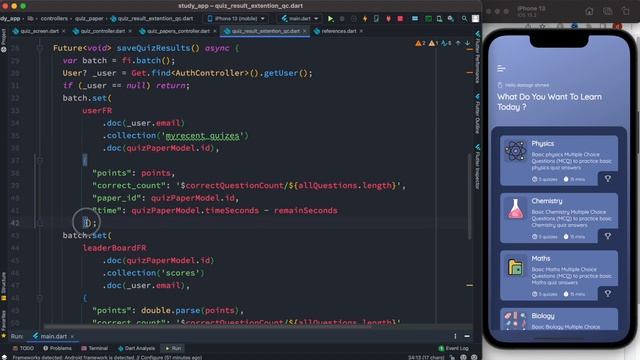Collapse the fold marker at line 42
This screenshot has height=360, width=640.
(40, 223)
